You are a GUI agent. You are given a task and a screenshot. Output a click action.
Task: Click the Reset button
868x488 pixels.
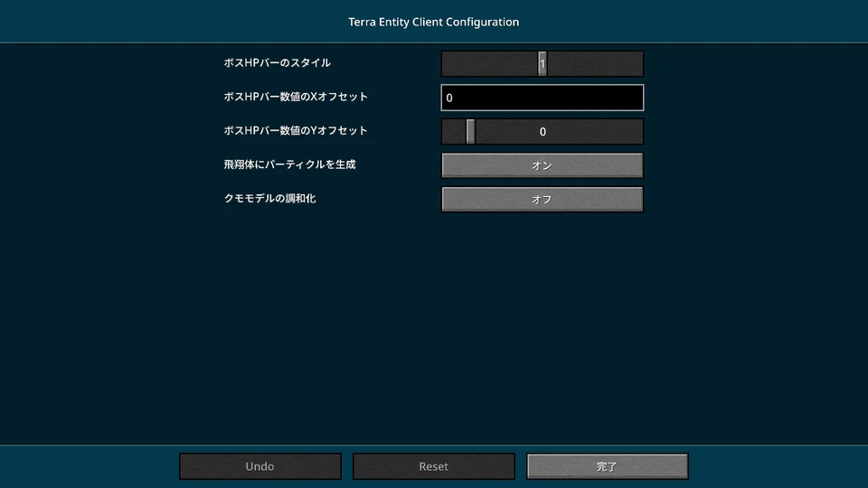coord(434,466)
